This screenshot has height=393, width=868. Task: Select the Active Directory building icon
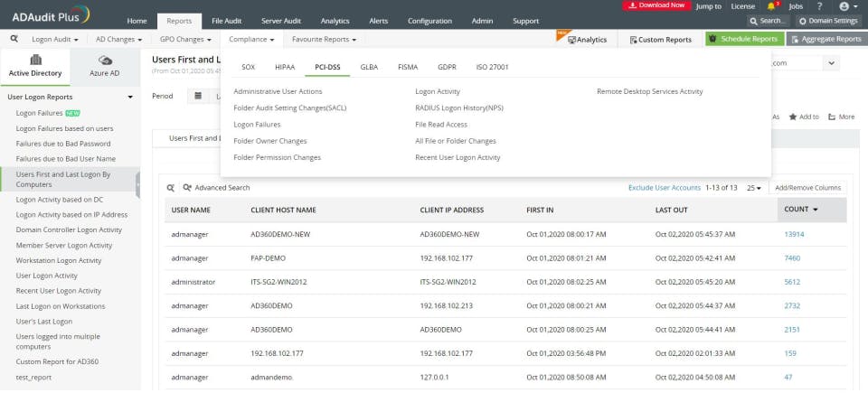pyautogui.click(x=35, y=60)
